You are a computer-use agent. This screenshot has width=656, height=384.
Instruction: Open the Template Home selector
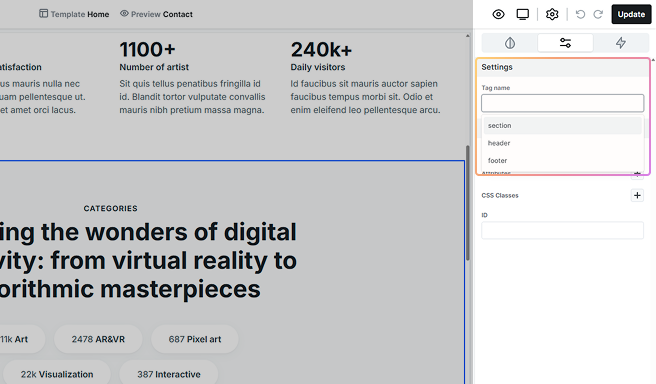74,14
